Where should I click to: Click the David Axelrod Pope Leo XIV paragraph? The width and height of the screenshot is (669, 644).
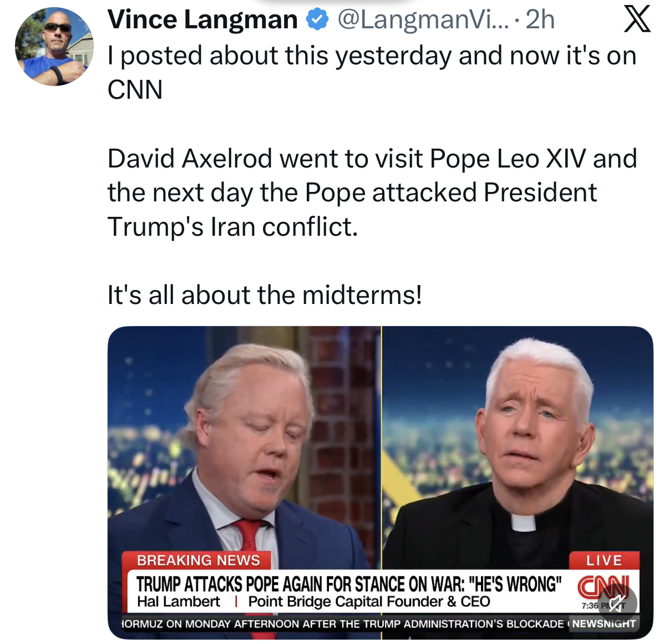(x=372, y=192)
